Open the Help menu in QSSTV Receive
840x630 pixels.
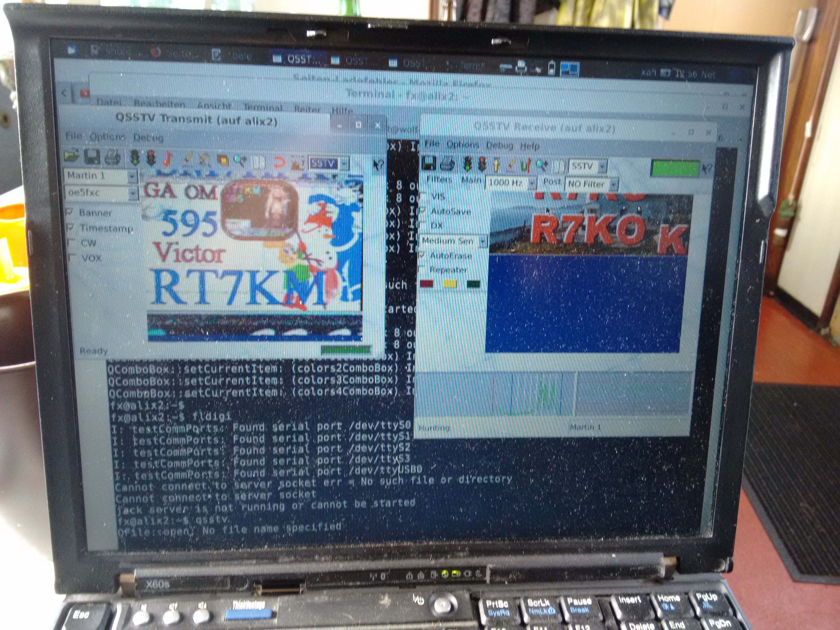(529, 146)
